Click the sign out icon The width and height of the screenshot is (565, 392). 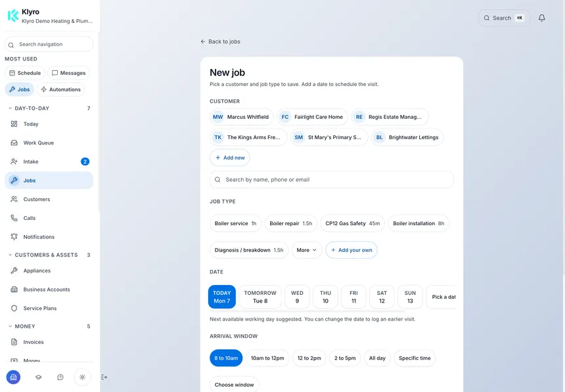[104, 378]
